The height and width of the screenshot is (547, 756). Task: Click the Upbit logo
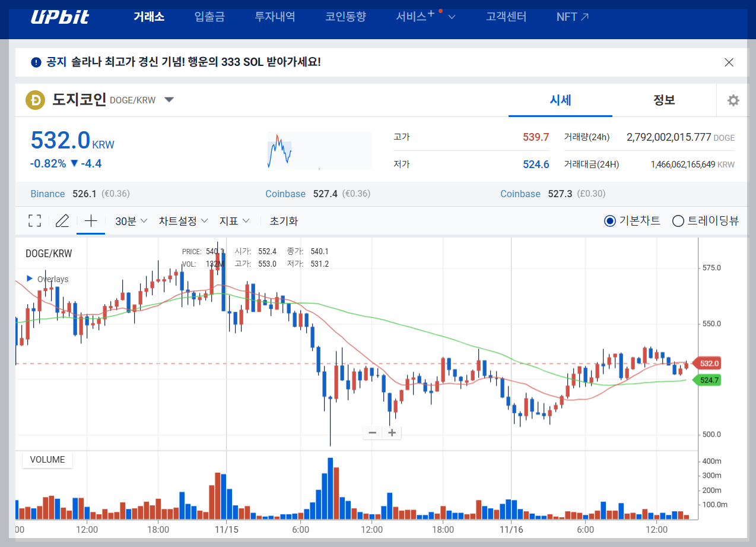coord(59,17)
